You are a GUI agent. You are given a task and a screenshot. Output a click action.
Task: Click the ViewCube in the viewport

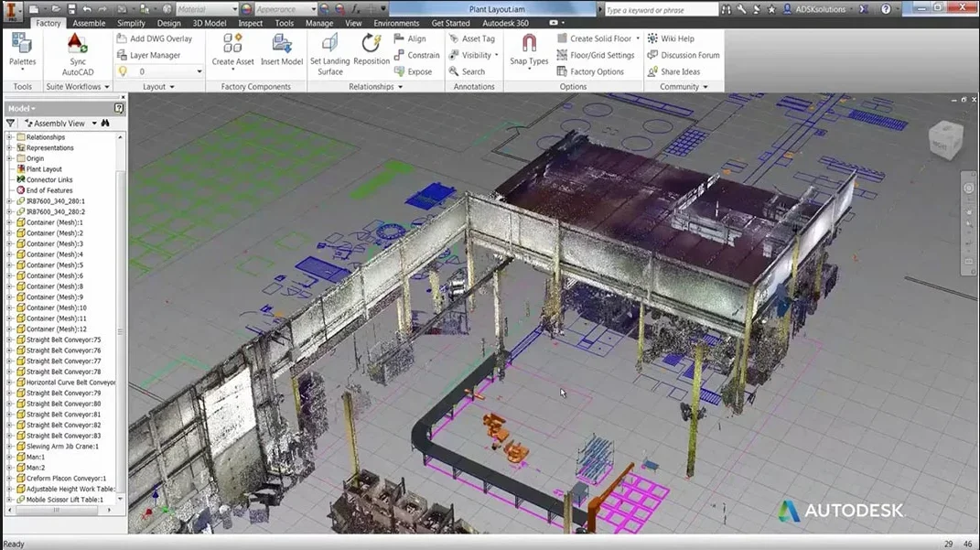945,140
